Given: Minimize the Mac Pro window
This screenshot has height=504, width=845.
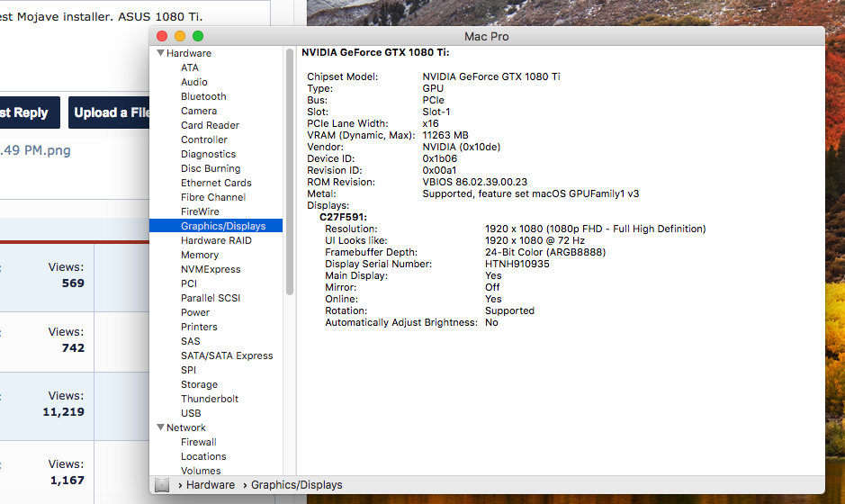Looking at the screenshot, I should [x=180, y=36].
